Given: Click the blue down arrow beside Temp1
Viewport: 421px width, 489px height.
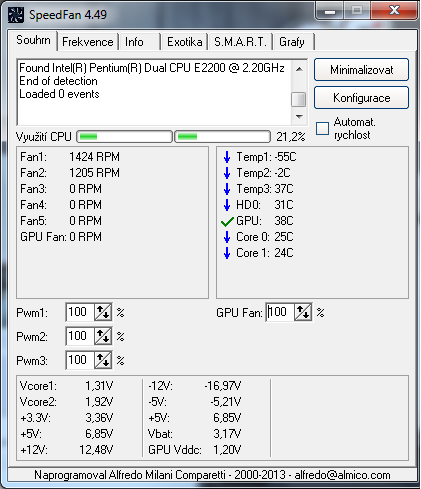Looking at the screenshot, I should tap(227, 157).
